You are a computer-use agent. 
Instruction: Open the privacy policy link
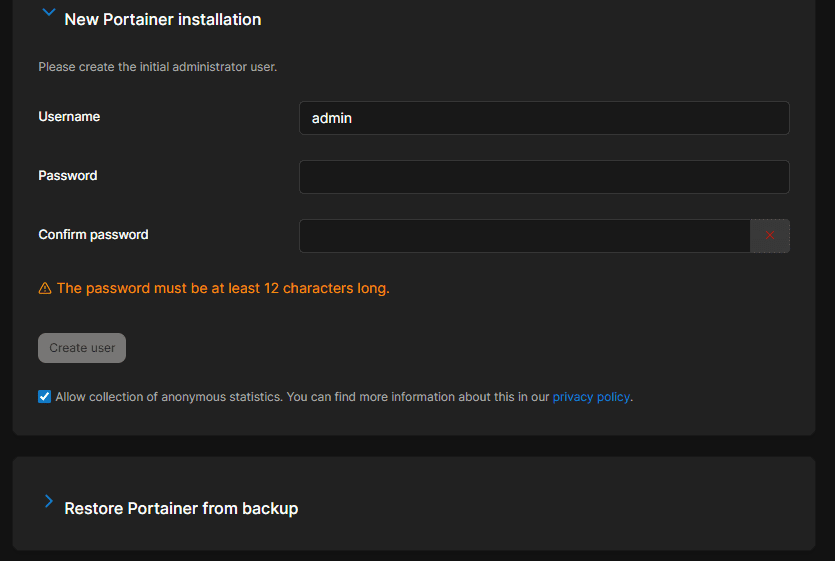click(591, 397)
